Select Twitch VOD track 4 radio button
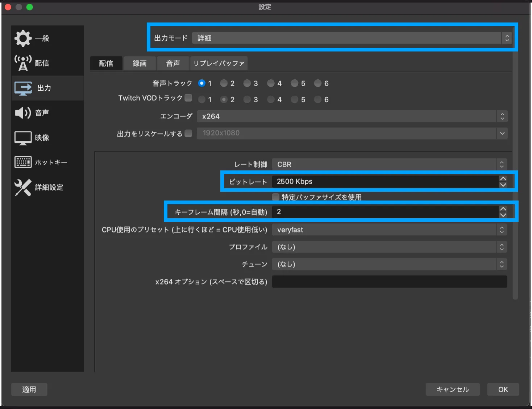This screenshot has height=409, width=532. [x=271, y=99]
